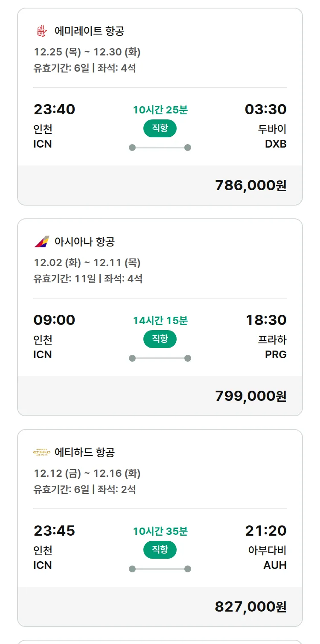Select the 799,000원 Asiana fare
320x644 pixels.
tap(250, 396)
